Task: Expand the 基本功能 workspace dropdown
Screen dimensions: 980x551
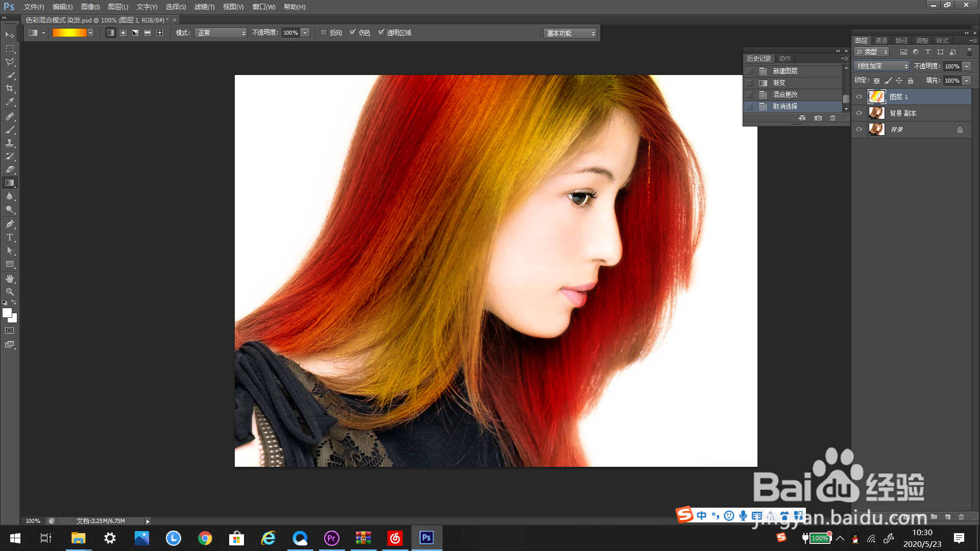Action: pos(570,33)
